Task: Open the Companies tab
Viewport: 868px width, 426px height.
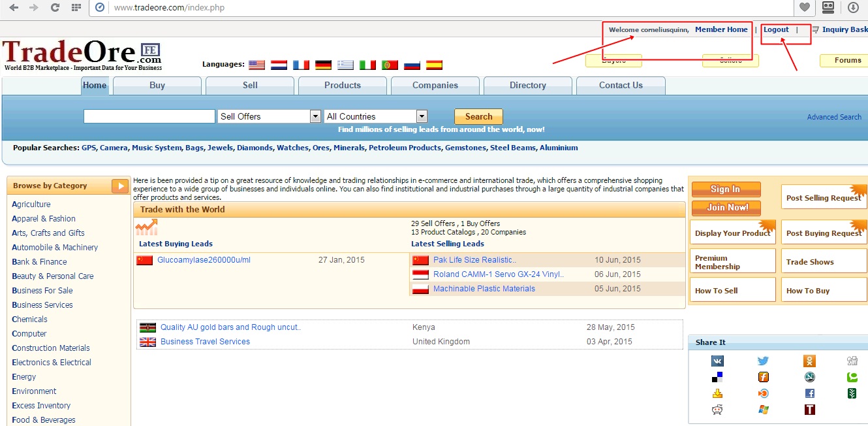Action: click(435, 86)
